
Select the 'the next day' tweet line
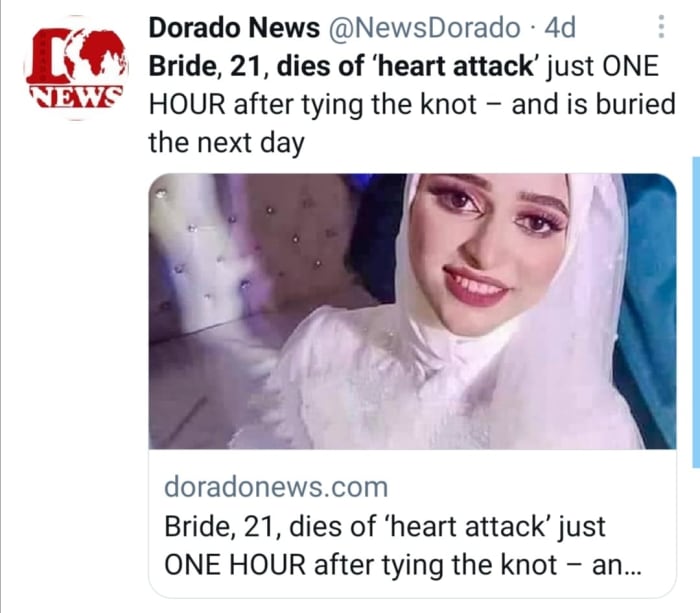tap(226, 143)
